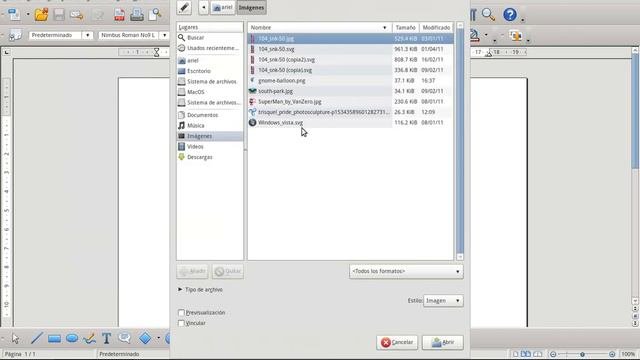Click the zoom out minus icon in status bar
The width and height of the screenshot is (640, 360).
click(553, 354)
